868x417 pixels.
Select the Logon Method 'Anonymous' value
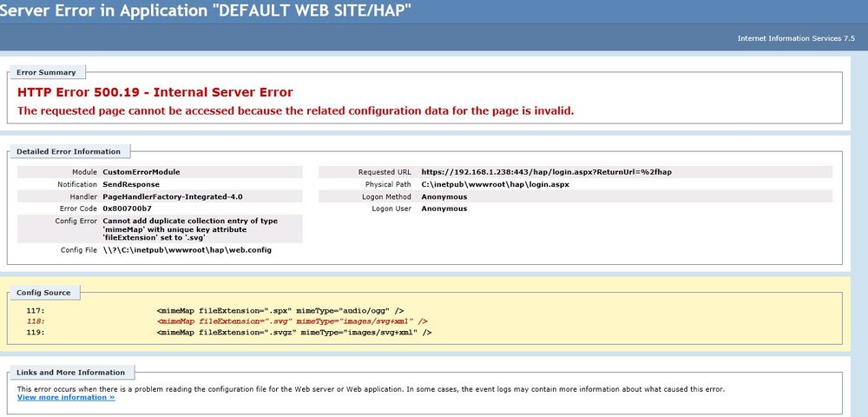click(x=444, y=196)
